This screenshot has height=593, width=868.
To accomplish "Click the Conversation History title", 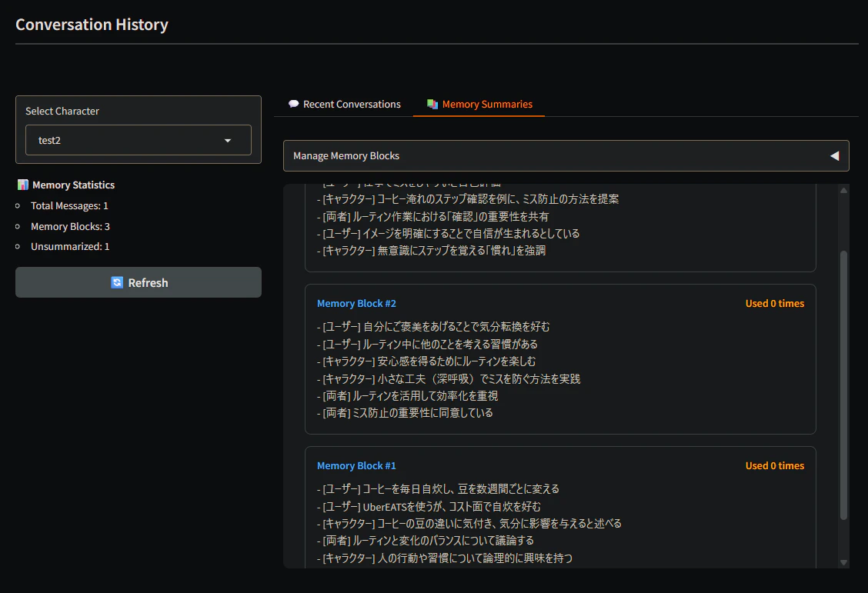I will tap(92, 25).
